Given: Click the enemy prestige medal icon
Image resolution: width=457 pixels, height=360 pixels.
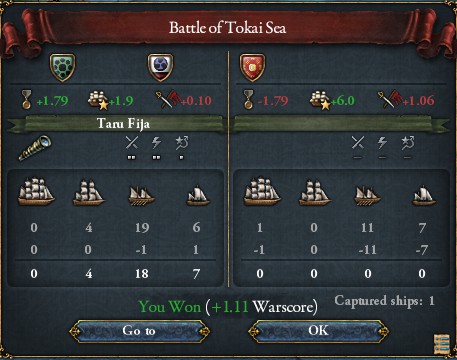Looking at the screenshot, I should pyautogui.click(x=249, y=99).
